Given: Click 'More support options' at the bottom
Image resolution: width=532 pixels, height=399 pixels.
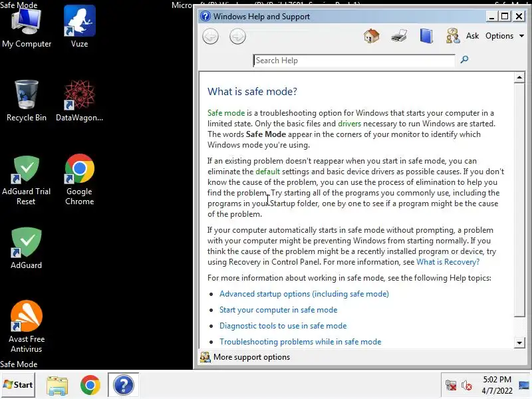Looking at the screenshot, I should (251, 357).
